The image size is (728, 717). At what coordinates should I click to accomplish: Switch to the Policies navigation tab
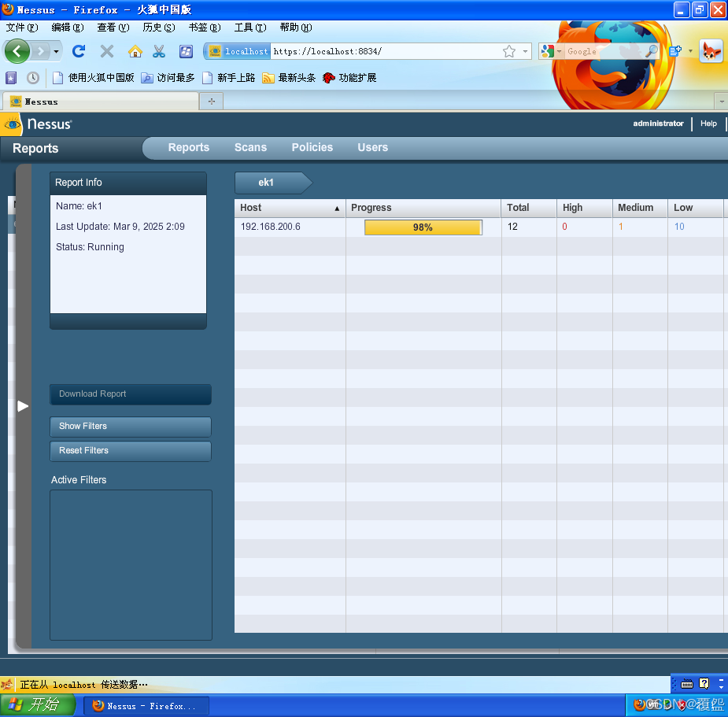tap(312, 147)
